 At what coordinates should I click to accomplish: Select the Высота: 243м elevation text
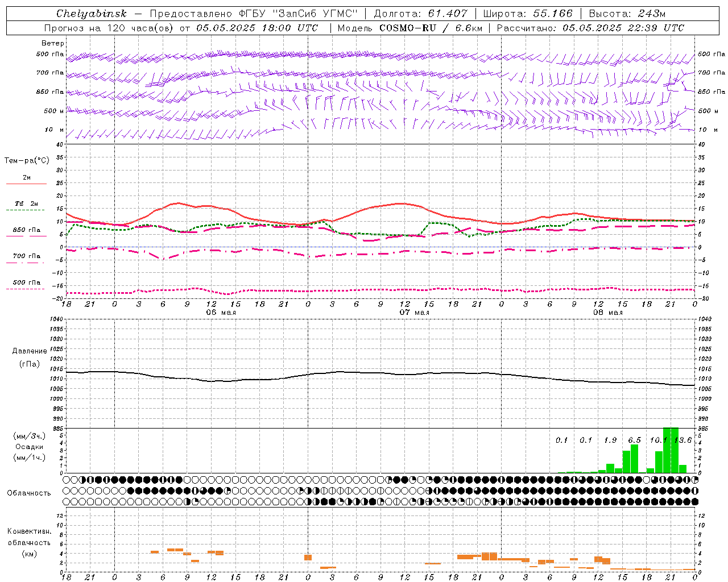pyautogui.click(x=627, y=14)
